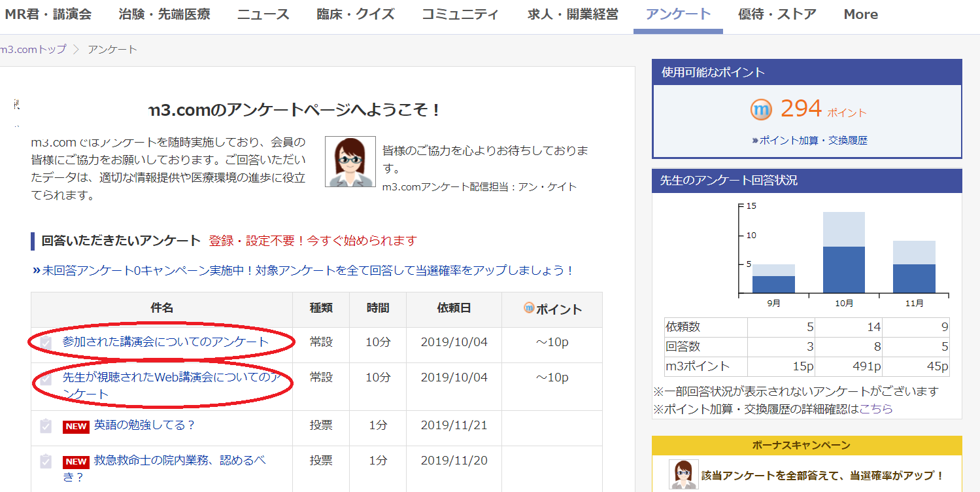Open the 治験・先端医療 menu
The height and width of the screenshot is (492, 980).
[165, 14]
